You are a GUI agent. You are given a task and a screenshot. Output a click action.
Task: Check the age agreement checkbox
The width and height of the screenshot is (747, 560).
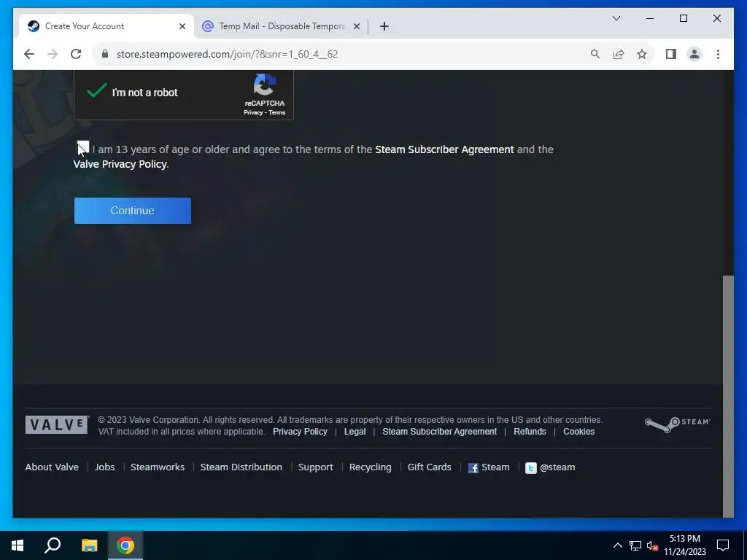83,147
